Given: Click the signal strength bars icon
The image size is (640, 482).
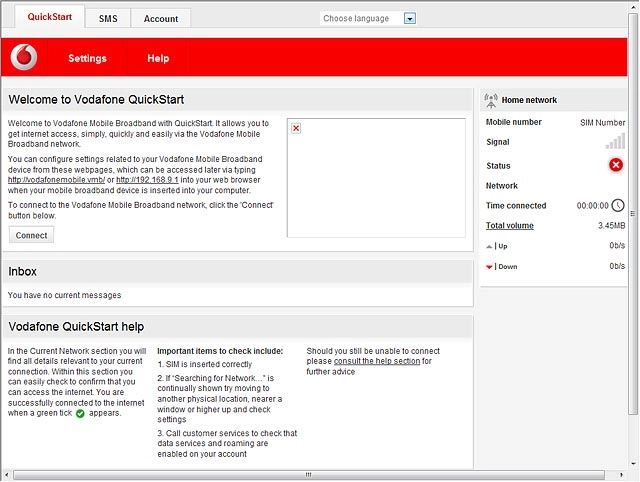Looking at the screenshot, I should click(615, 141).
